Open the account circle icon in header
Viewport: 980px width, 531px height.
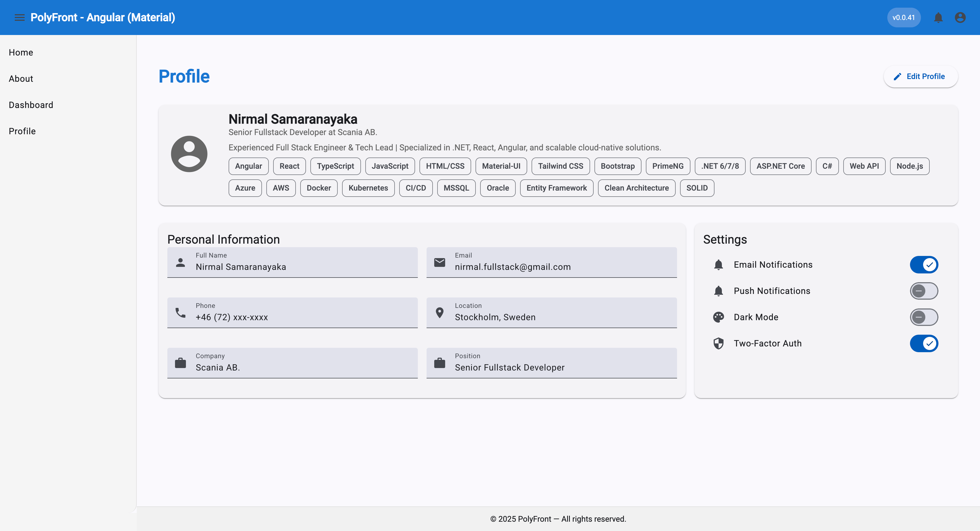point(960,17)
